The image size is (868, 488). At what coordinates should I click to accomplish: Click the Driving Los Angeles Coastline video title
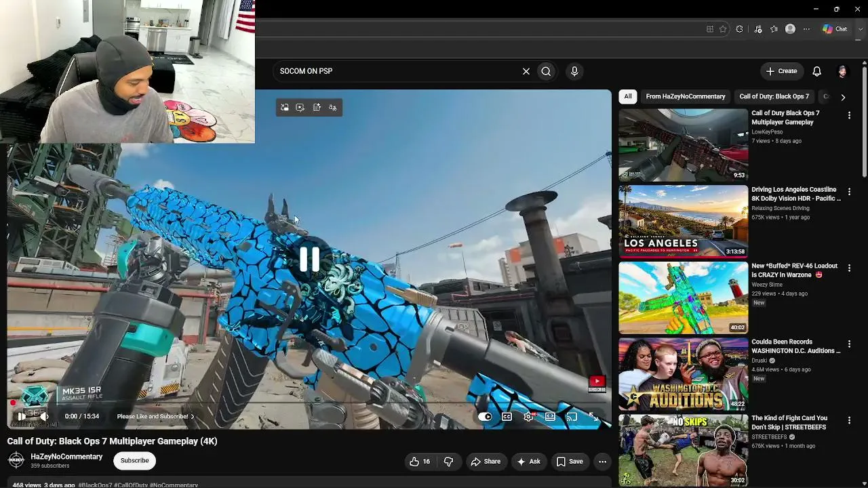click(796, 194)
